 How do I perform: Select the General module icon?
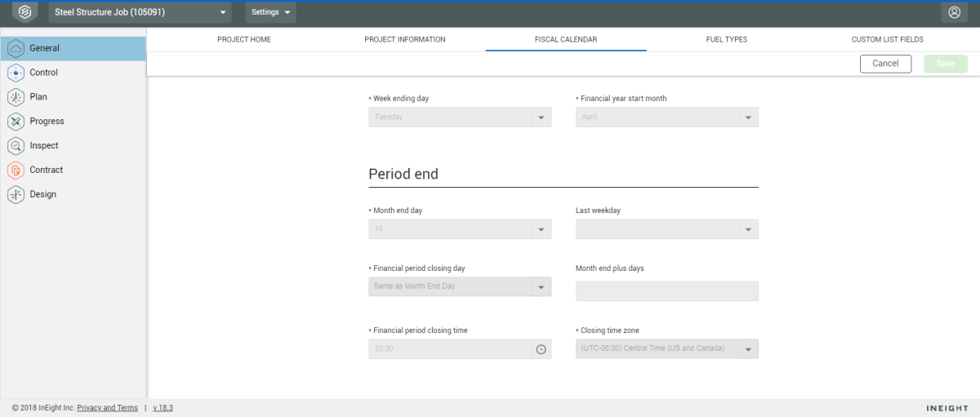coord(16,48)
